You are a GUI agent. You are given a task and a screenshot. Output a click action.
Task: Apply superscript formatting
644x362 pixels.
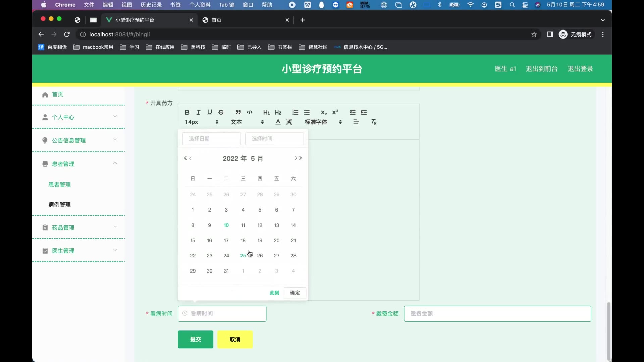click(335, 112)
